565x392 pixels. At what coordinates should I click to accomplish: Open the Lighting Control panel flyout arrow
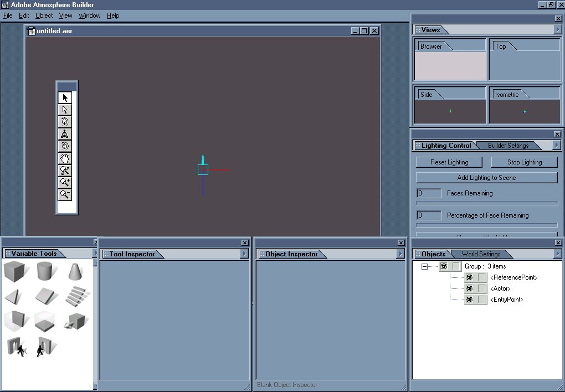click(557, 145)
